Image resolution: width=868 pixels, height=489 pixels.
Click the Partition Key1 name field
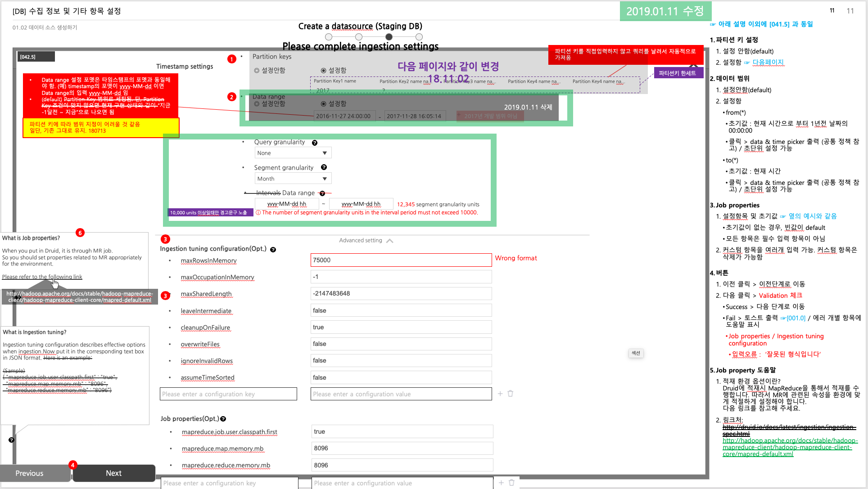click(x=335, y=81)
